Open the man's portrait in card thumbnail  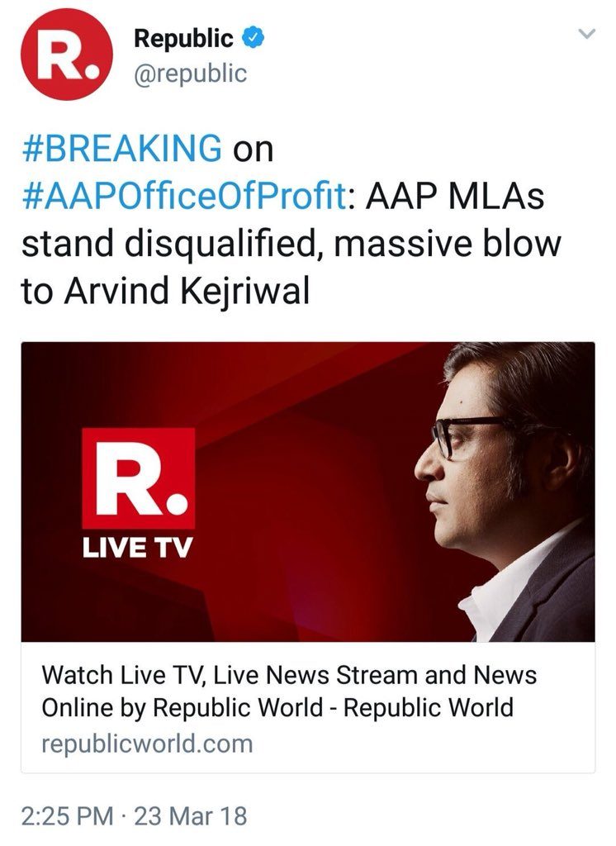505,491
